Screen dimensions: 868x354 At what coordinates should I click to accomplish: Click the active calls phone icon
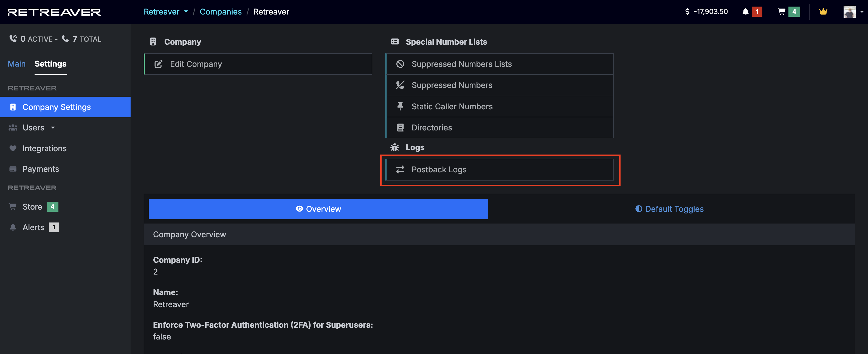click(x=13, y=39)
